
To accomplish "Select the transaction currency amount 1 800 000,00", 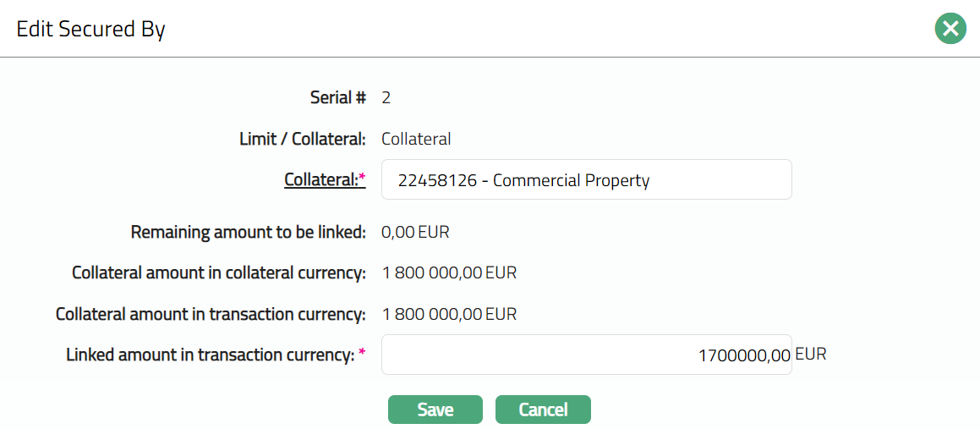I will 432,315.
